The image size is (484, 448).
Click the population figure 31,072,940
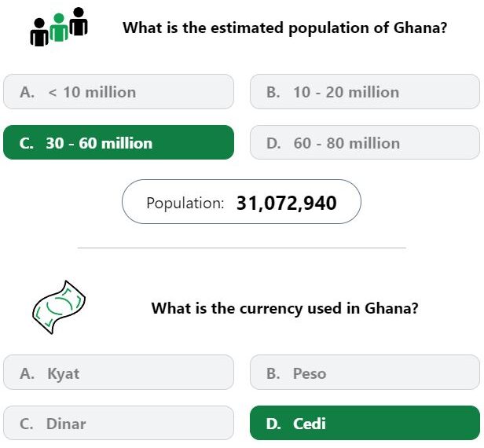point(287,203)
